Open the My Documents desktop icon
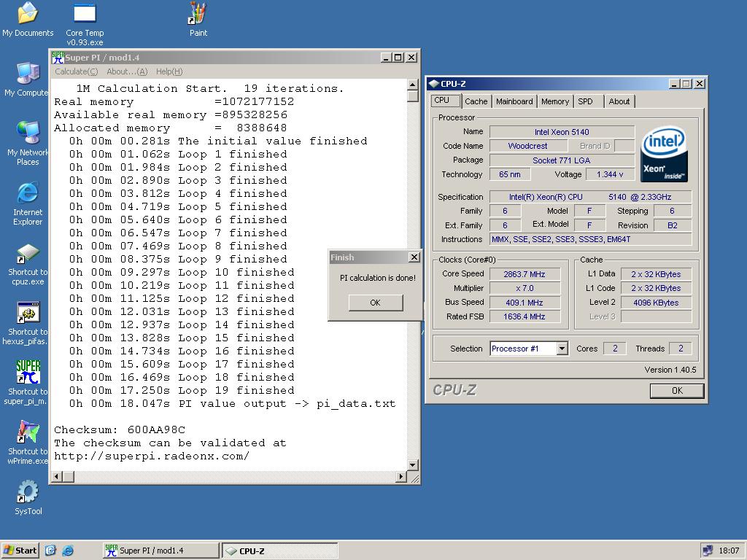The width and height of the screenshot is (747, 560). coord(28,19)
